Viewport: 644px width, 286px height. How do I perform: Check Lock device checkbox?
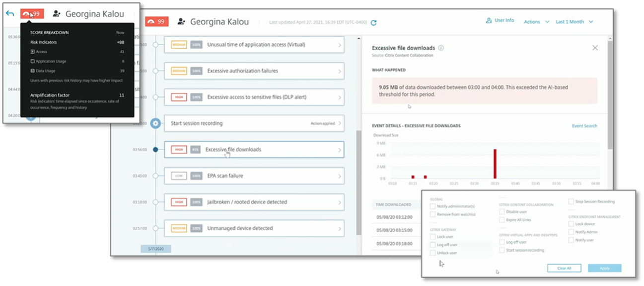click(571, 224)
